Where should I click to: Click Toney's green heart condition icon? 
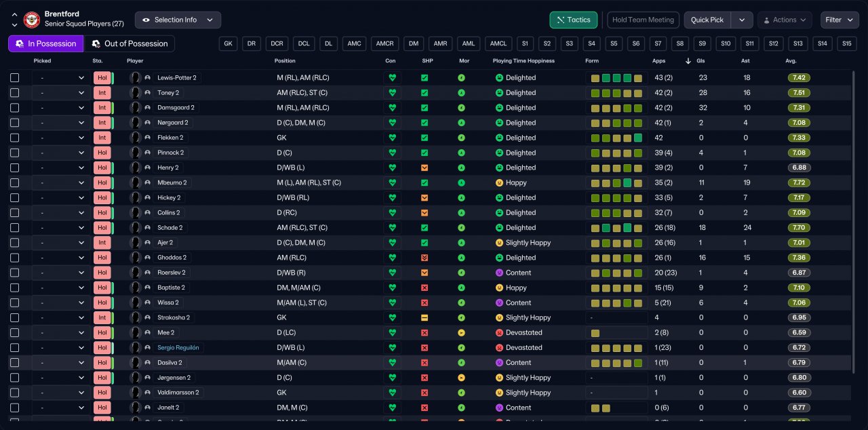point(392,93)
